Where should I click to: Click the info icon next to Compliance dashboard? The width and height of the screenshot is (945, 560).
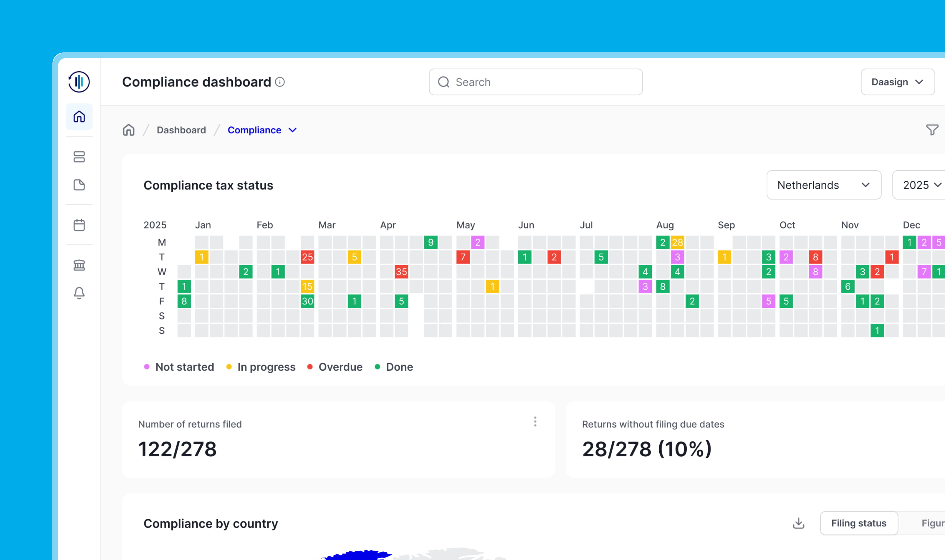(x=280, y=82)
